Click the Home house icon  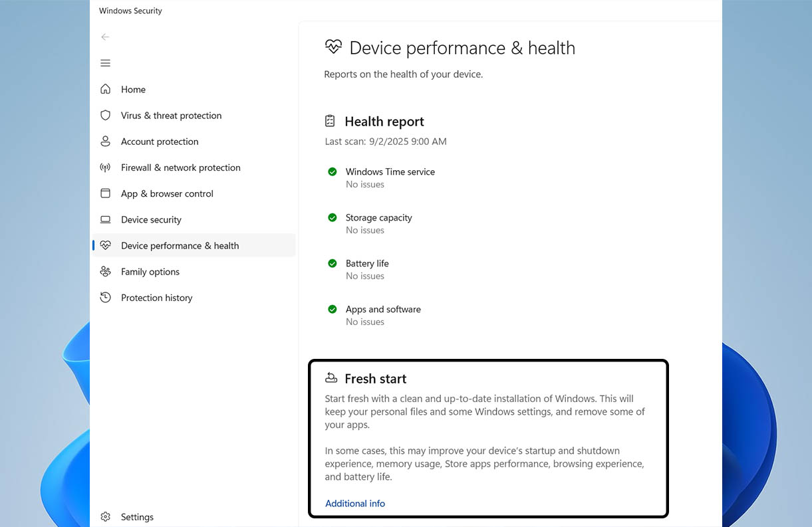click(105, 89)
